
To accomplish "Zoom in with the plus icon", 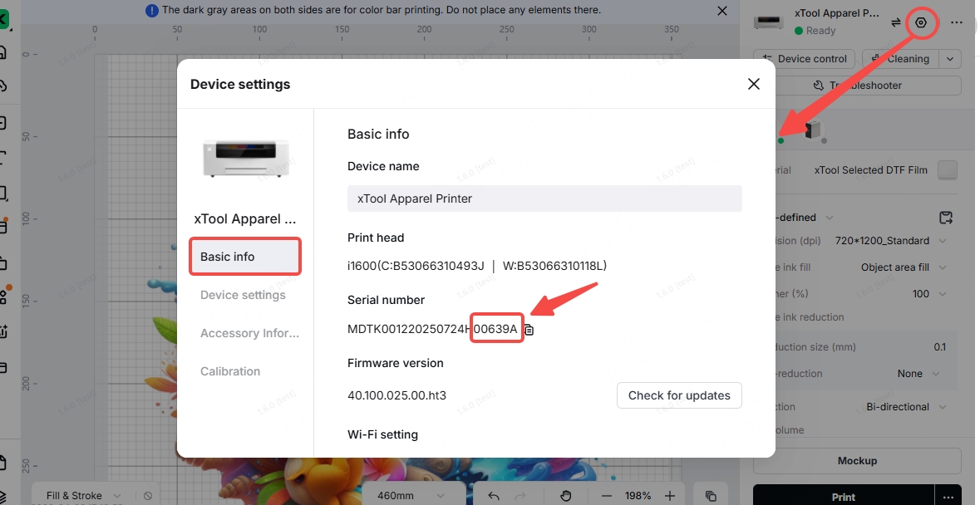I will point(669,496).
